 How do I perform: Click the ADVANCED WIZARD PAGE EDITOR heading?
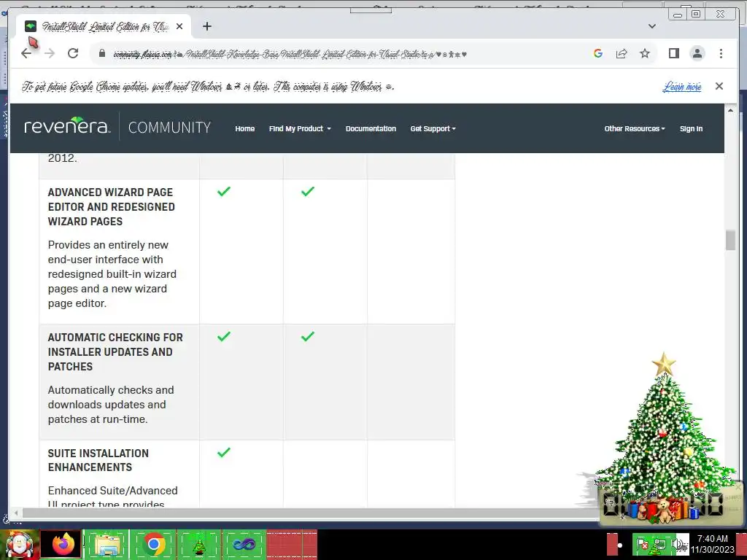click(x=112, y=206)
